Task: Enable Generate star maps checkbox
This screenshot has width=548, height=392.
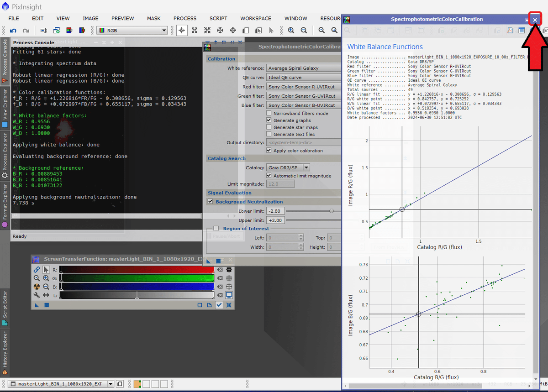Action: coord(269,127)
